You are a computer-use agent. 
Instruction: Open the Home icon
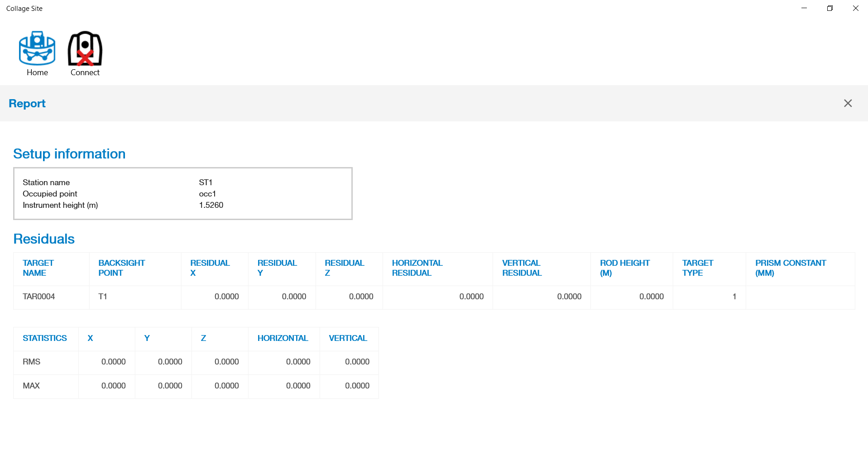coord(37,53)
